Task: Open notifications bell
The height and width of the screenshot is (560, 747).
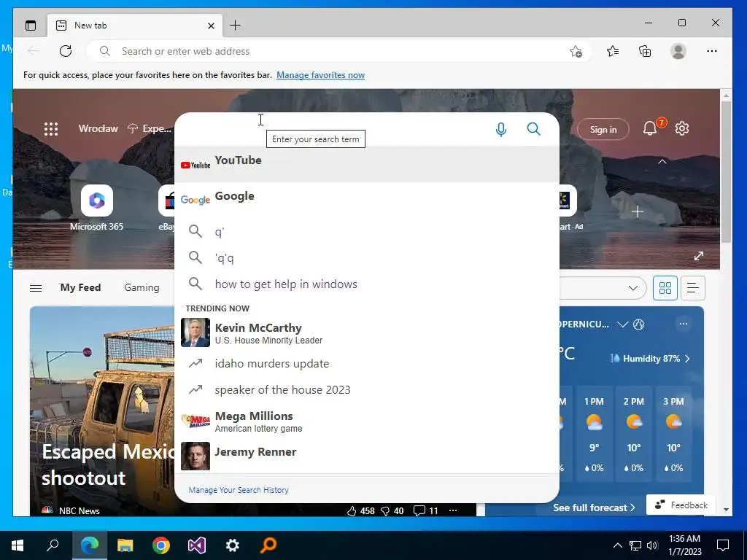Action: click(x=651, y=128)
